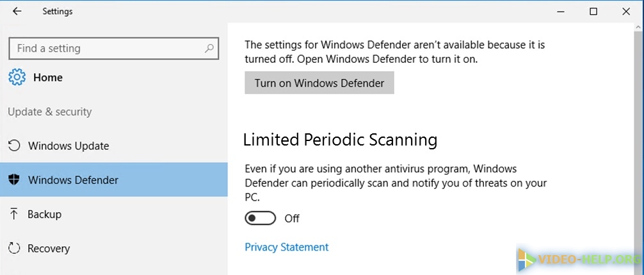Click the Windows Update circular arrows icon

pyautogui.click(x=14, y=146)
